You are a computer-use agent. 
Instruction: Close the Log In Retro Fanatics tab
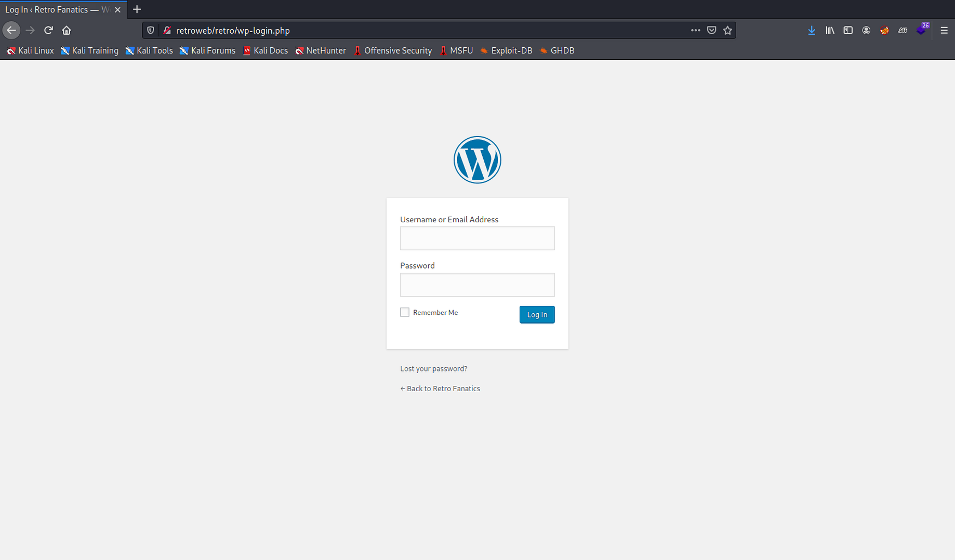117,9
